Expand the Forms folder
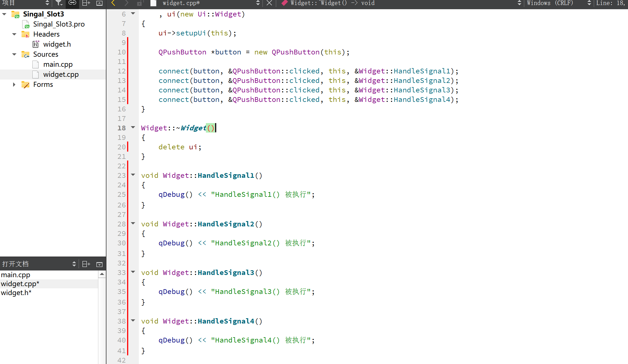 click(14, 85)
